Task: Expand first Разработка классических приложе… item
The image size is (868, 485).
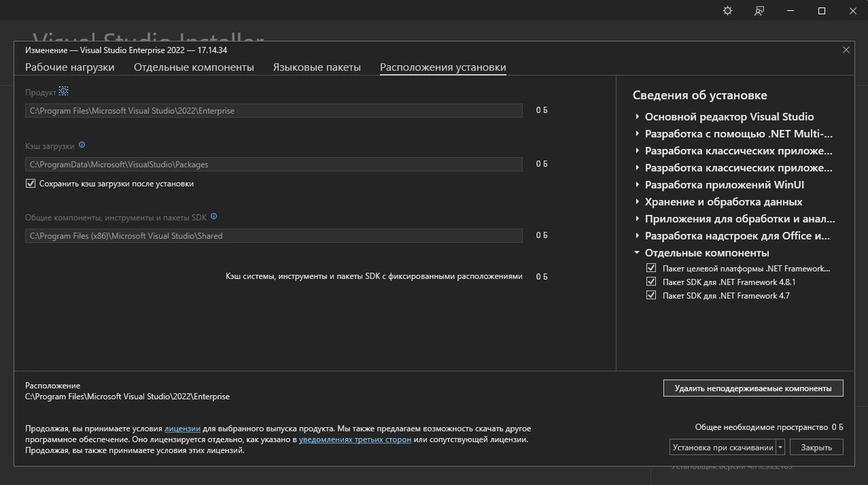Action: click(637, 151)
